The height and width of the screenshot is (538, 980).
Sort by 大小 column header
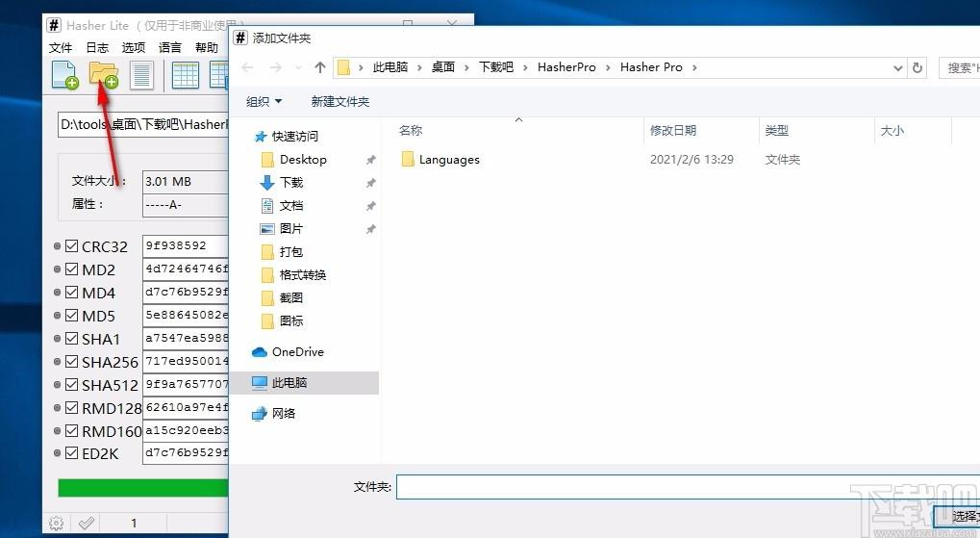892,130
